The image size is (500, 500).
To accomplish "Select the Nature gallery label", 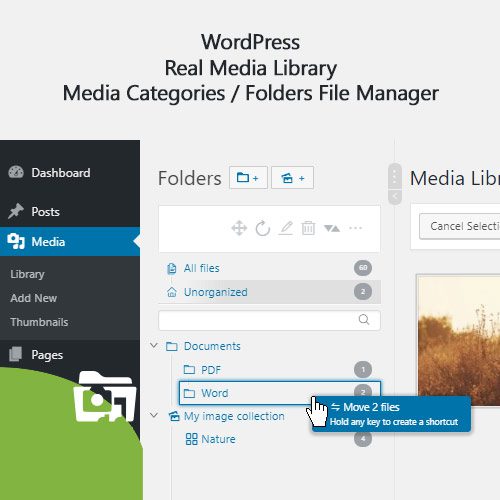I will 218,439.
